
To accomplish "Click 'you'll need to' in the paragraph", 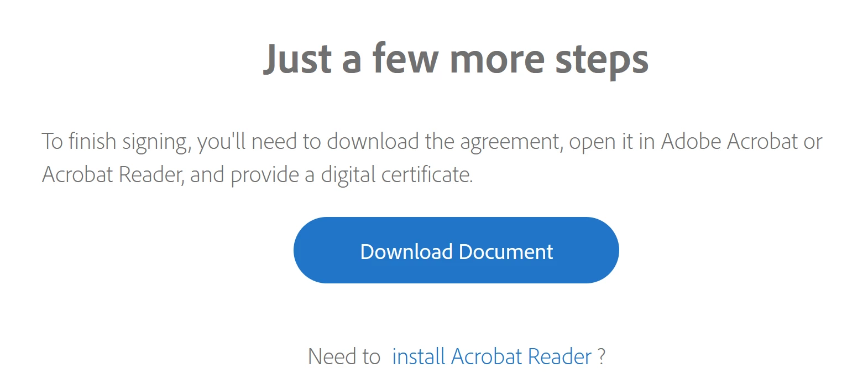I will pyautogui.click(x=259, y=142).
